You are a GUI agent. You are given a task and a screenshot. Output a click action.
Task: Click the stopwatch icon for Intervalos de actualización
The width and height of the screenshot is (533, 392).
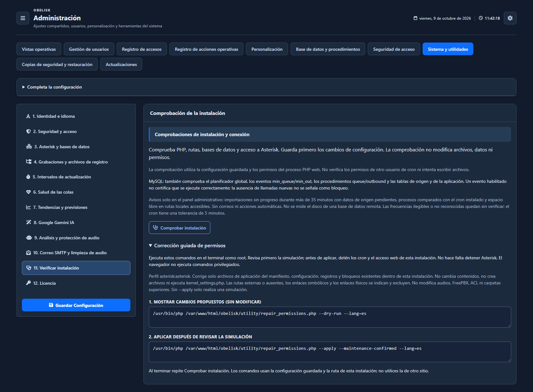pos(28,177)
